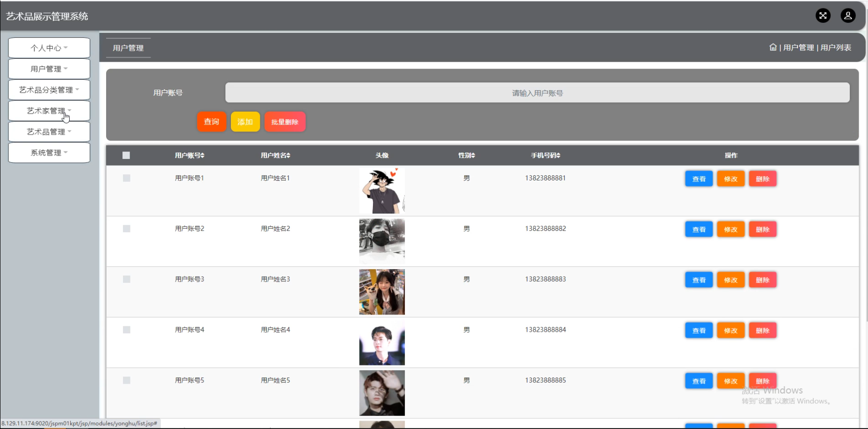Click 修改 for 用户账号2
The image size is (868, 429).
point(731,229)
